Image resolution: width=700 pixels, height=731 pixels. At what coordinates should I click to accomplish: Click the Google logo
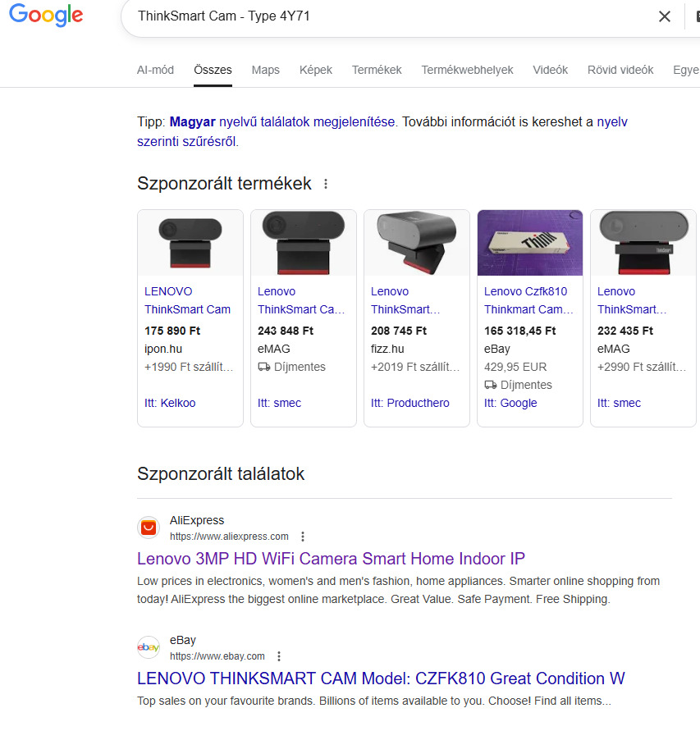click(x=46, y=16)
